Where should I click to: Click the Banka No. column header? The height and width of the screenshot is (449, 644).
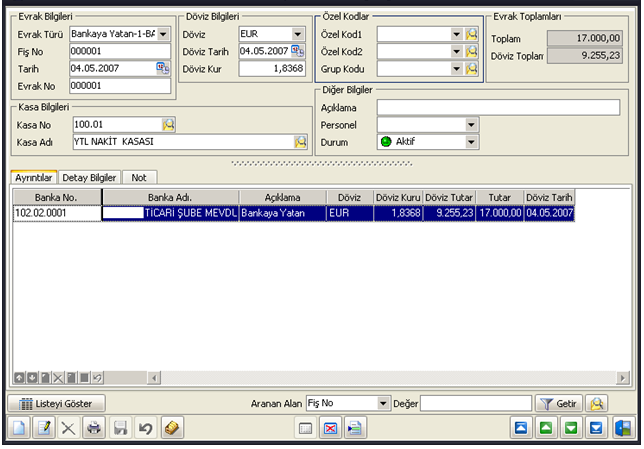coord(56,198)
